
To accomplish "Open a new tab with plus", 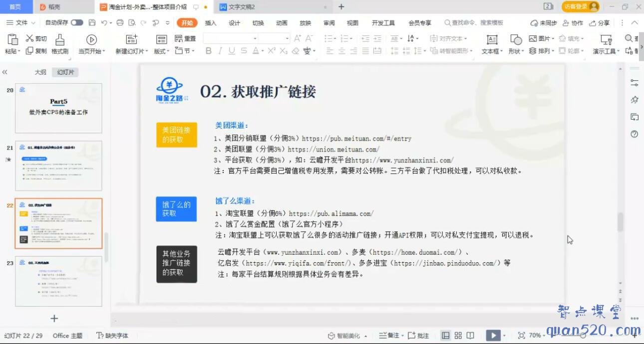I will [x=341, y=7].
